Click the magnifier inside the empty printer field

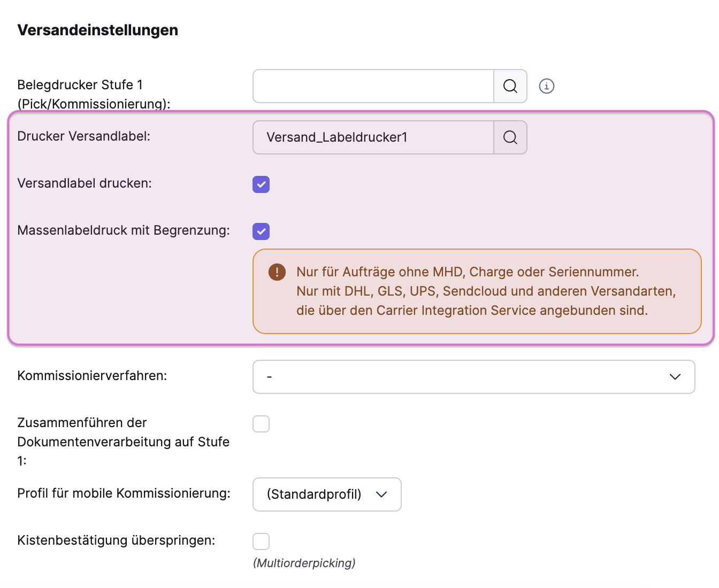[509, 86]
